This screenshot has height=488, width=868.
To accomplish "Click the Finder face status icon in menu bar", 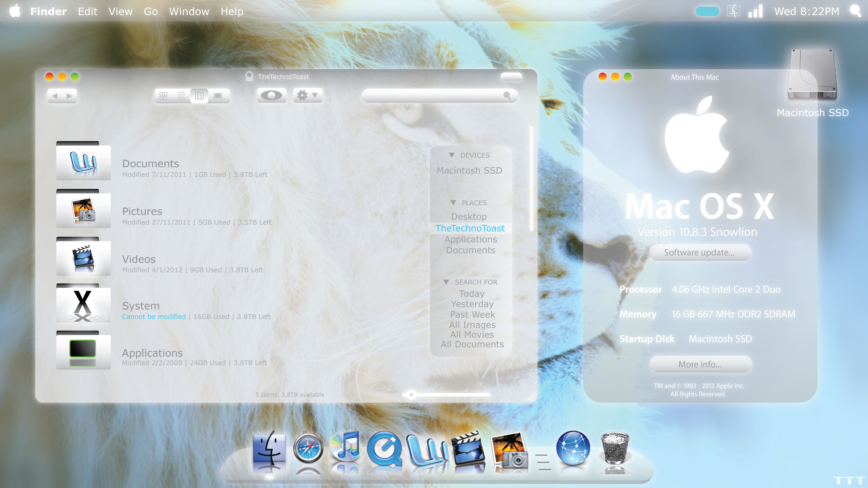I will tap(733, 11).
